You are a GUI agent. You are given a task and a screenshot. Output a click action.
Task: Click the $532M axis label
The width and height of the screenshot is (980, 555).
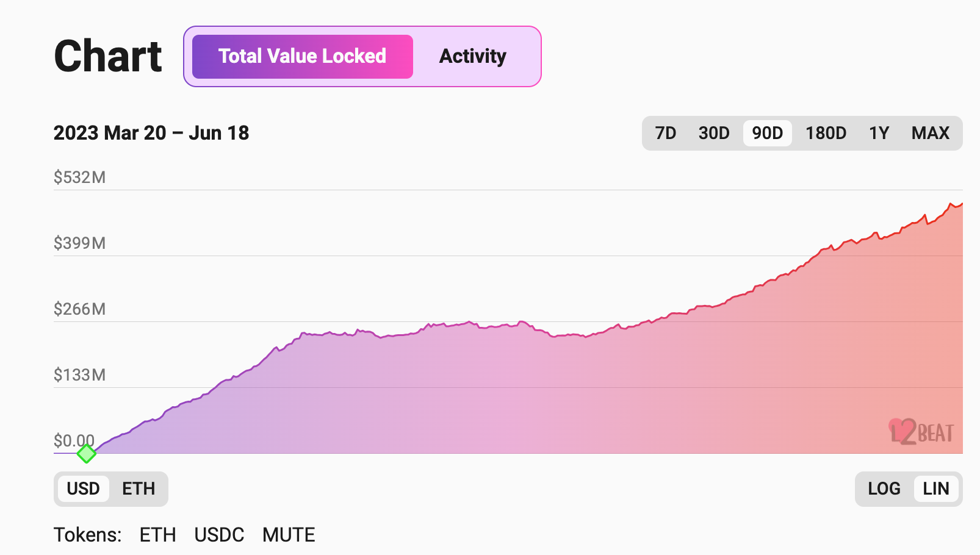click(x=79, y=177)
